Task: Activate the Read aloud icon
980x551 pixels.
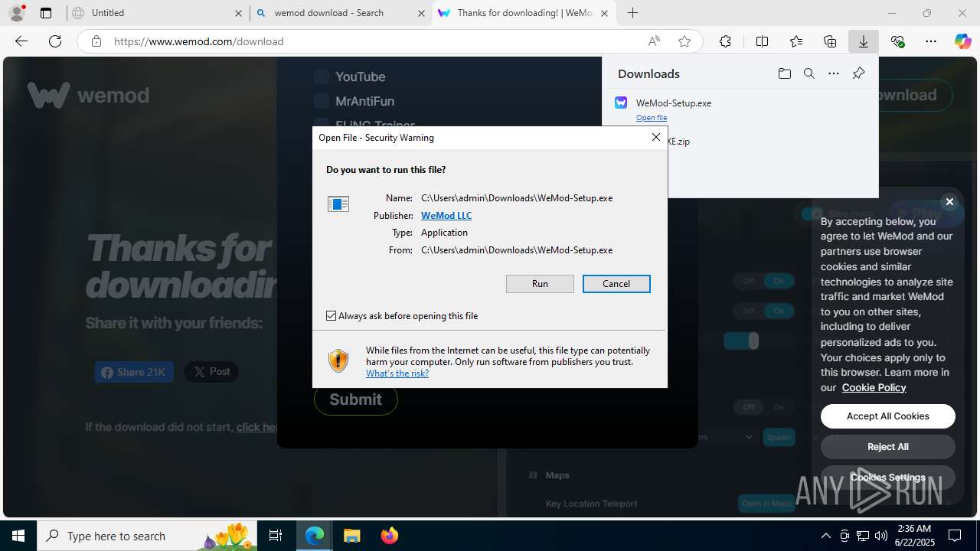Action: point(654,41)
